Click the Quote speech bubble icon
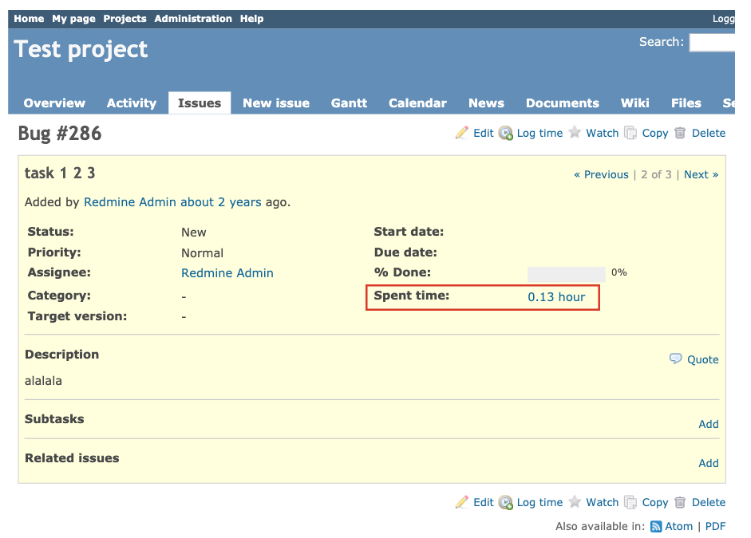The image size is (751, 538). [676, 359]
